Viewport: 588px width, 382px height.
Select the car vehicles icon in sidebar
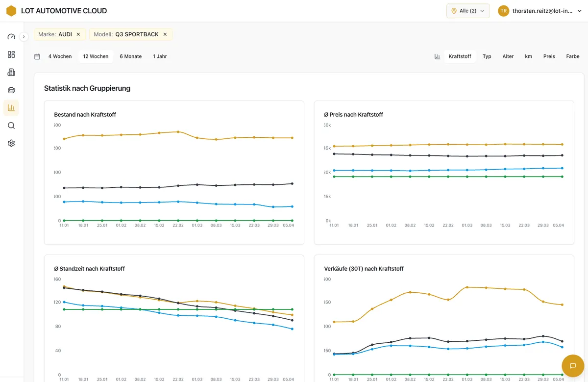[11, 90]
